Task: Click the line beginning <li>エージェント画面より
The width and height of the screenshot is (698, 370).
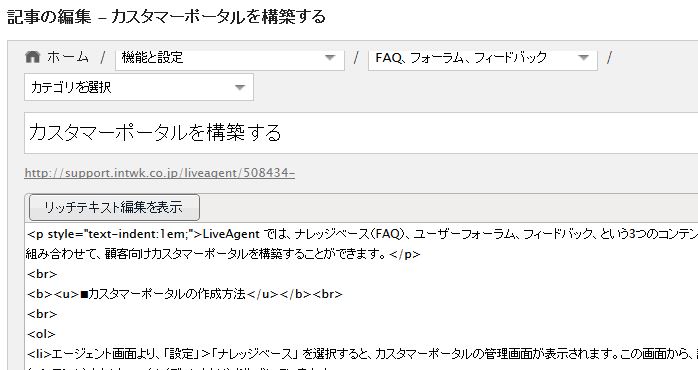Action: tap(362, 354)
